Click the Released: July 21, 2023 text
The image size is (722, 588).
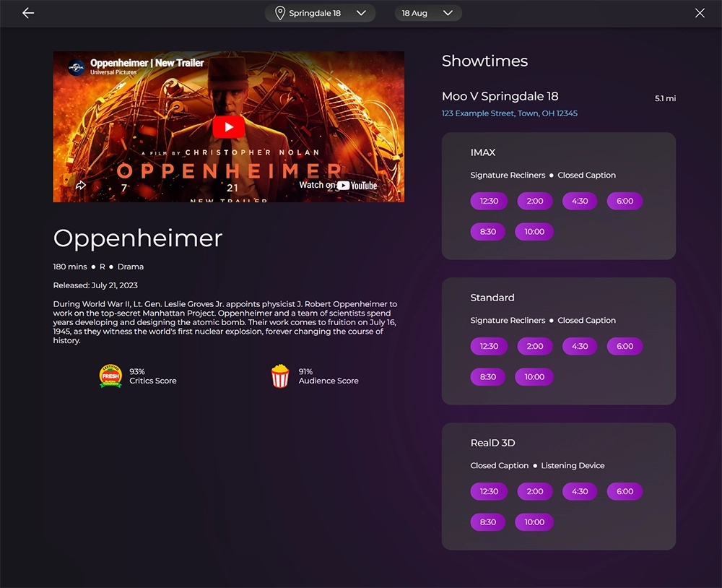click(x=95, y=285)
